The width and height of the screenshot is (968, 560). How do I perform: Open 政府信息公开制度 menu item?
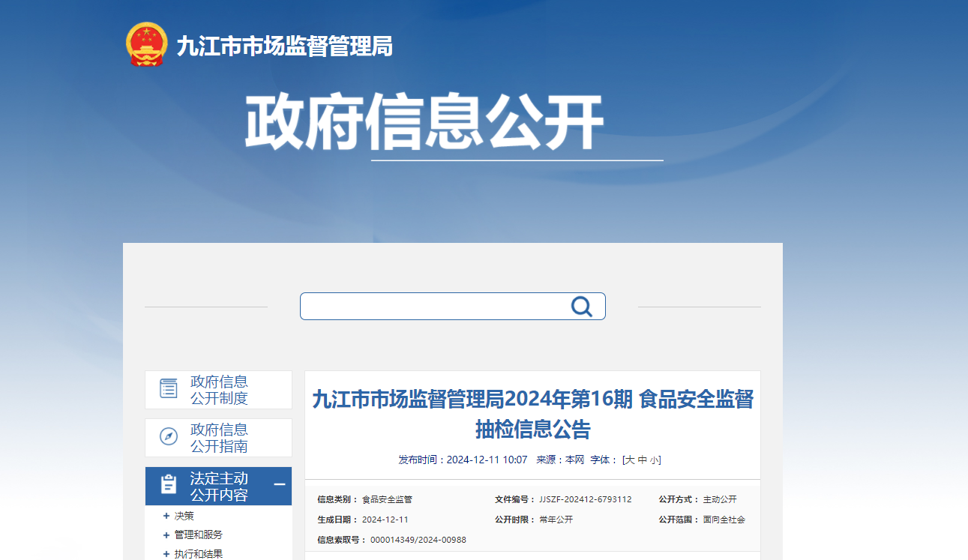[x=219, y=390]
